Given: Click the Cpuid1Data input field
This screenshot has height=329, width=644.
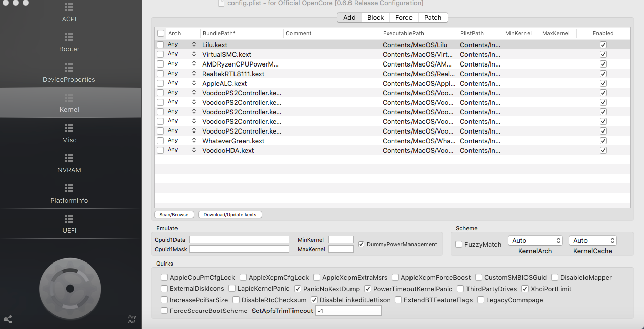Looking at the screenshot, I should coord(239,240).
